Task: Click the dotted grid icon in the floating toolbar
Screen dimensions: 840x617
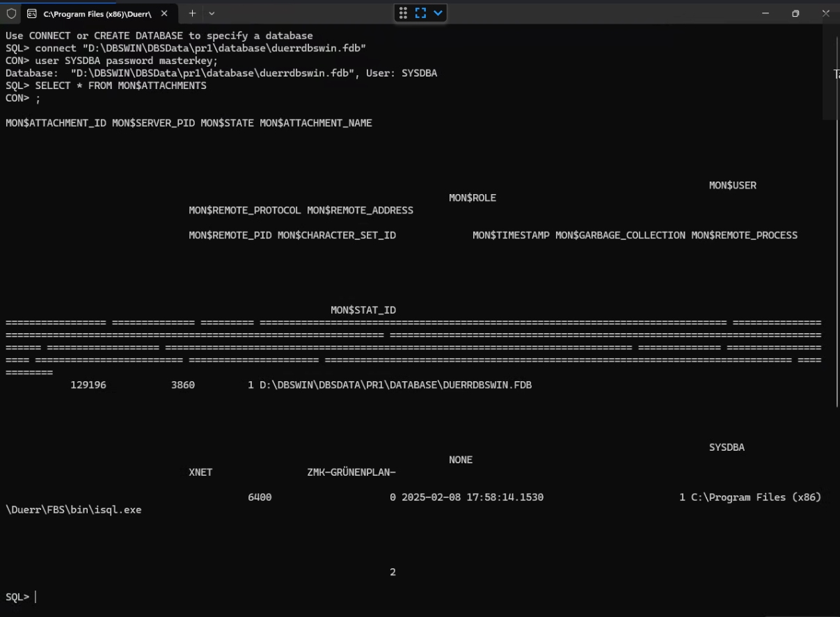Action: coord(404,13)
